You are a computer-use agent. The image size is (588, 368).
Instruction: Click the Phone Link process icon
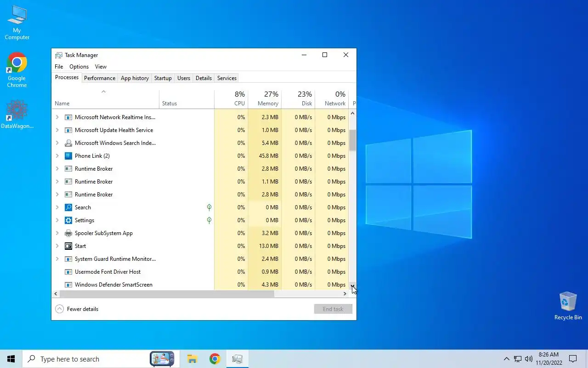(x=68, y=156)
